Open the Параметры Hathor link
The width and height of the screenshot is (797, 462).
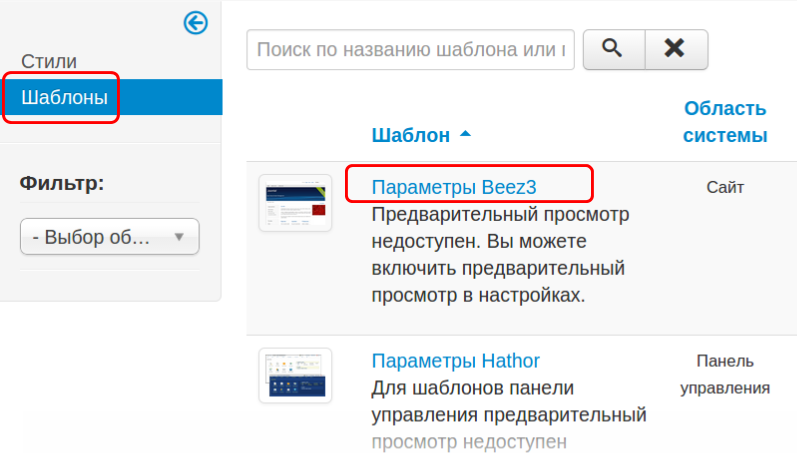(455, 360)
